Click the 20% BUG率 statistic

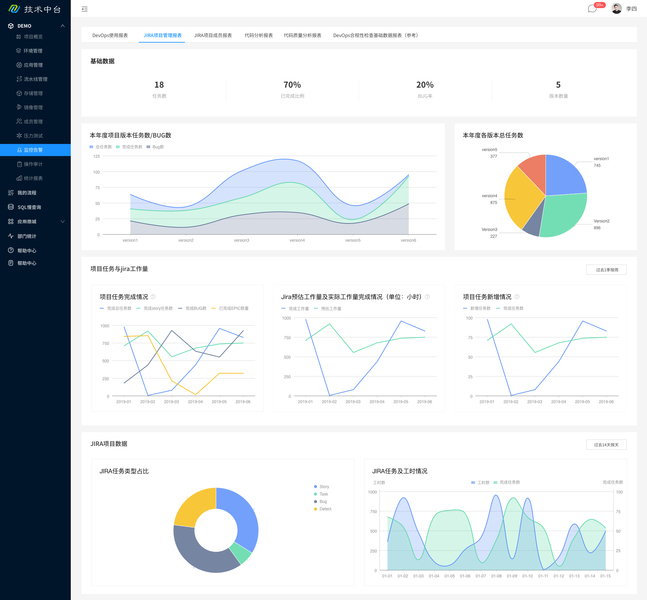(425, 89)
